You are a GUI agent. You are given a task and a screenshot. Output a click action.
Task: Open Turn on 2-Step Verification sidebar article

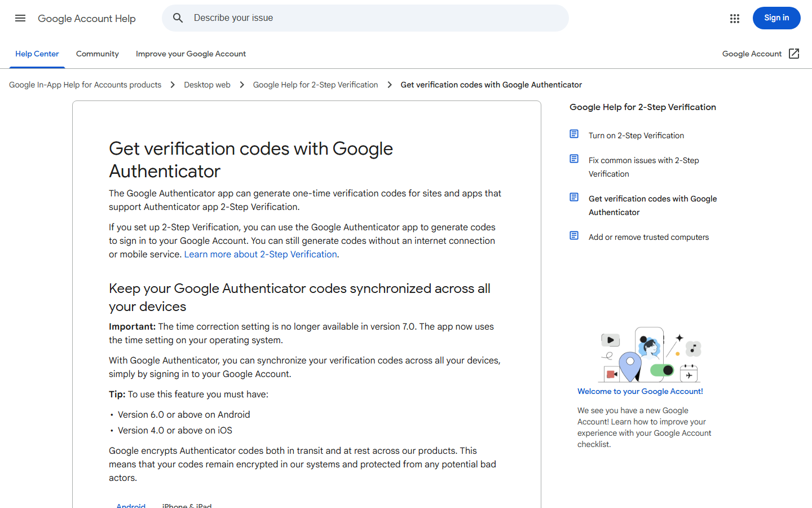pyautogui.click(x=636, y=135)
